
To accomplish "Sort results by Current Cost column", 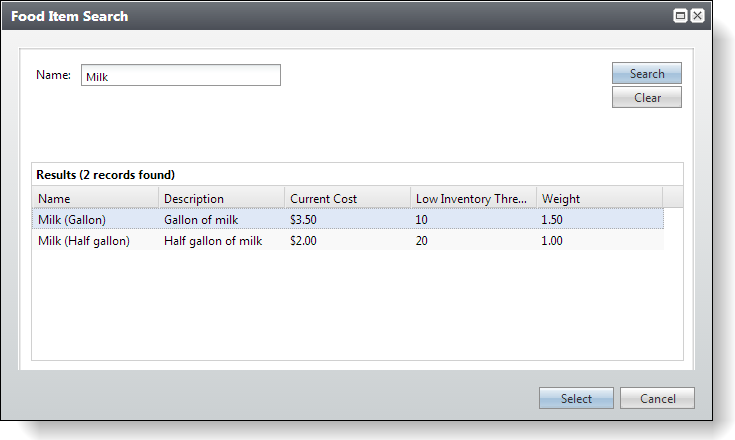I will pyautogui.click(x=347, y=198).
